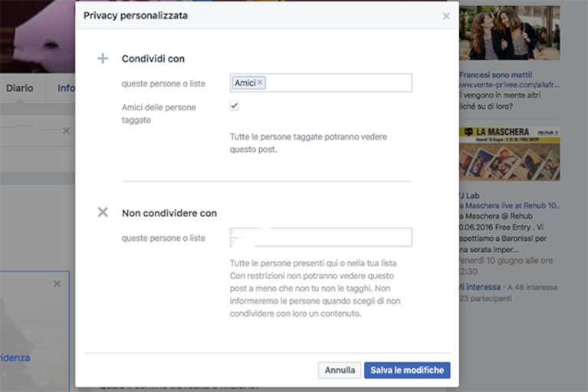Viewport: 588px width, 392px height.
Task: Open the vente-privee.com ad link
Action: click(x=510, y=85)
